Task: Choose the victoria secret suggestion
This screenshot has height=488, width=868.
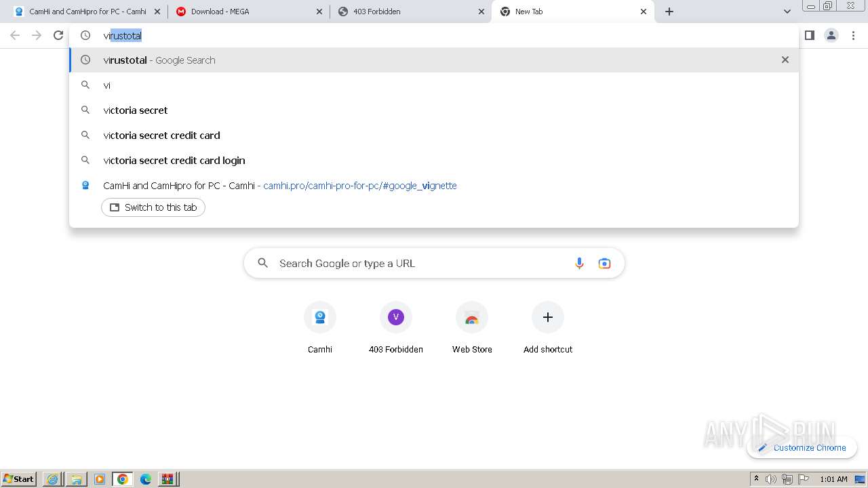Action: click(434, 110)
